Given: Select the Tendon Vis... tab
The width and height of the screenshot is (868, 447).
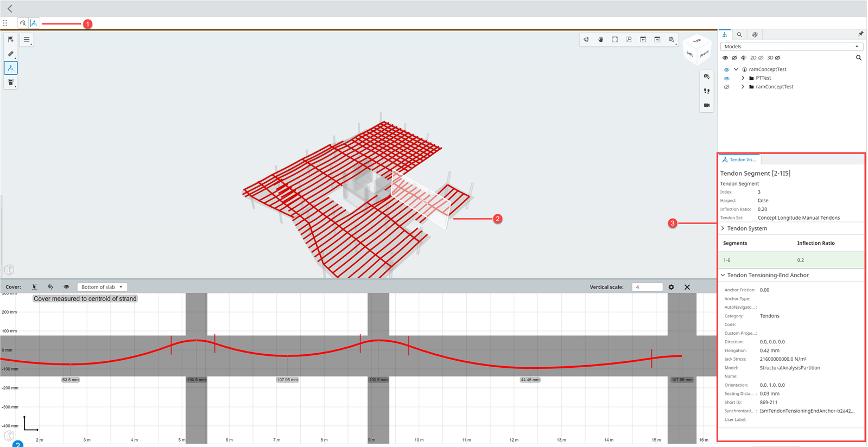Looking at the screenshot, I should (739, 159).
